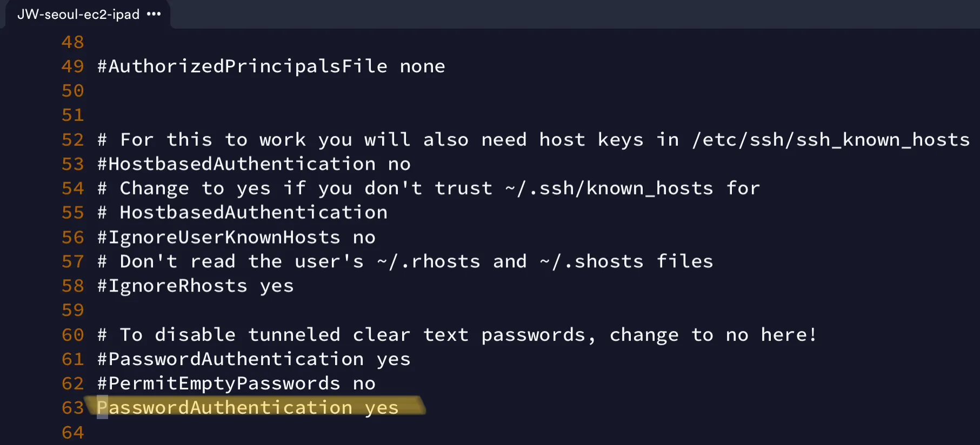
Task: Click the comment about .rhosts and .shosts files
Action: [x=405, y=262]
